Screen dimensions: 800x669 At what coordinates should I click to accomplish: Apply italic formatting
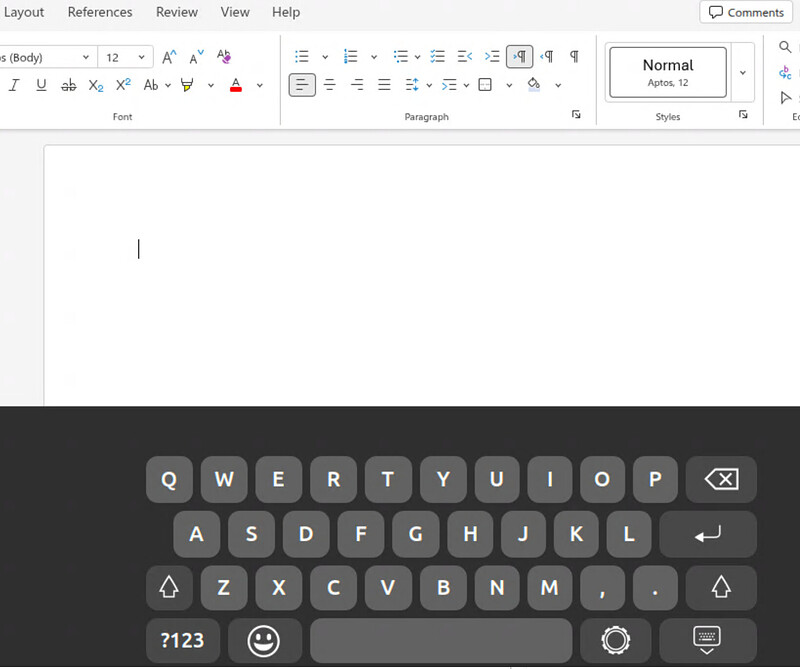[x=14, y=85]
